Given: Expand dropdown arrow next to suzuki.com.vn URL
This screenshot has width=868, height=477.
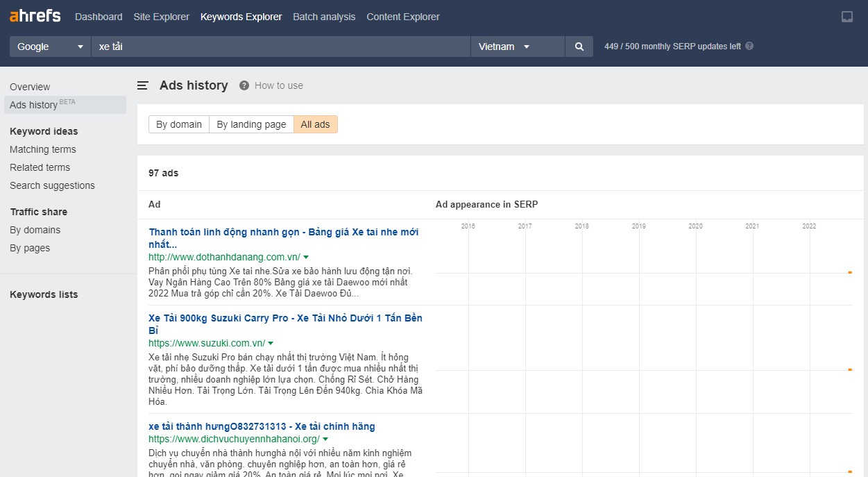Looking at the screenshot, I should click(x=271, y=344).
